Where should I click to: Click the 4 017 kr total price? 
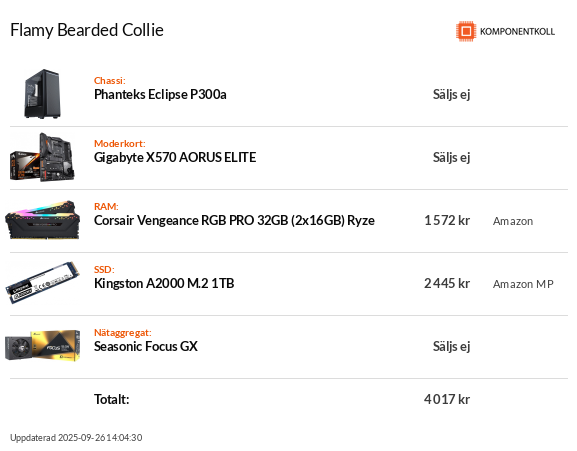click(x=447, y=399)
